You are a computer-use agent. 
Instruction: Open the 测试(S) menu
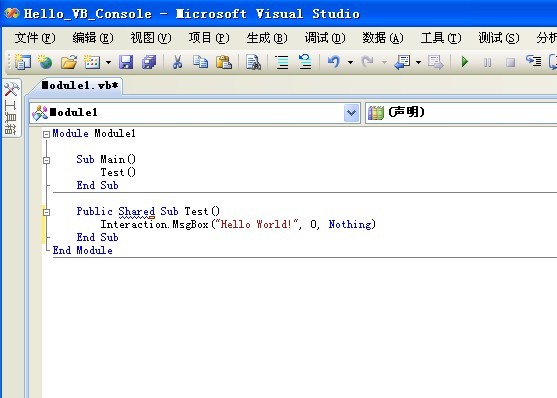(499, 38)
